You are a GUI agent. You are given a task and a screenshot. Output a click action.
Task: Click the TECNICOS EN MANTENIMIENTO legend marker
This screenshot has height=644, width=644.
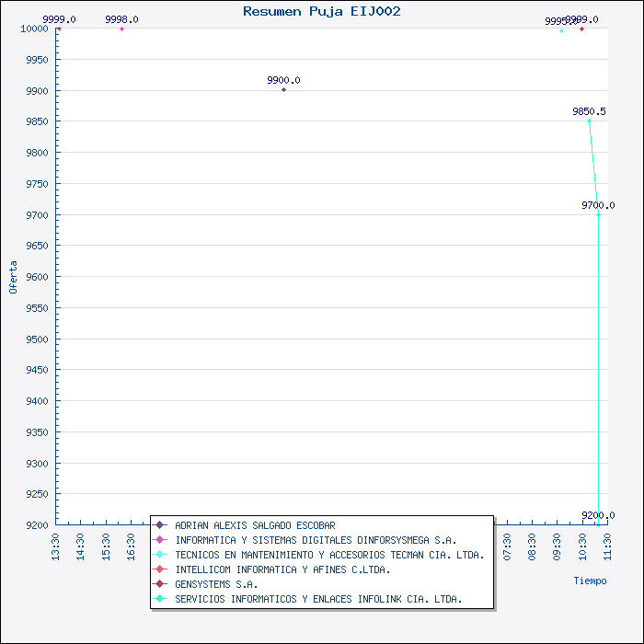[161, 555]
